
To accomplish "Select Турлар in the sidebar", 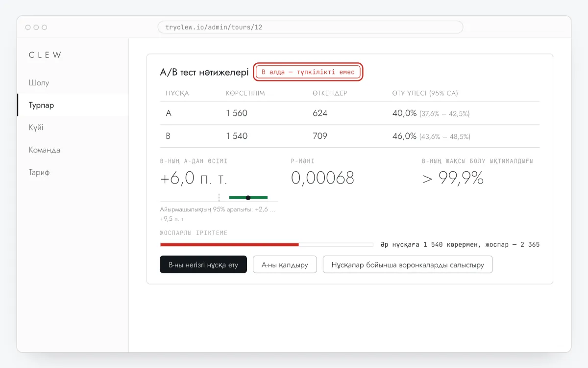I will coord(73,105).
